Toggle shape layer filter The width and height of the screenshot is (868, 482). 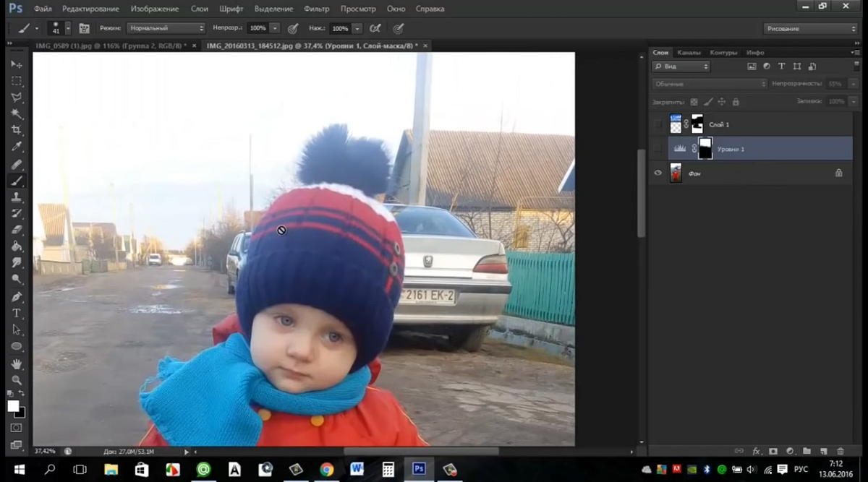point(797,66)
